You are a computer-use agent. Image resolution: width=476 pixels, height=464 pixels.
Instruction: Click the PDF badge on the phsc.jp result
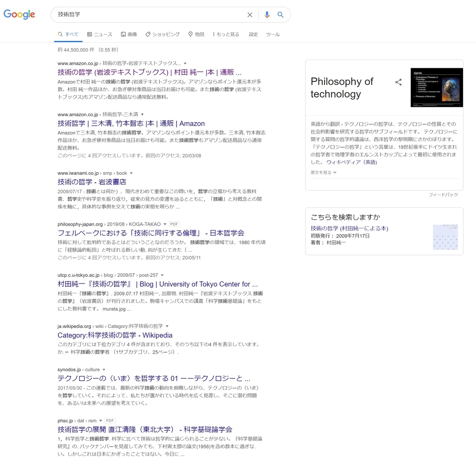pos(110,421)
